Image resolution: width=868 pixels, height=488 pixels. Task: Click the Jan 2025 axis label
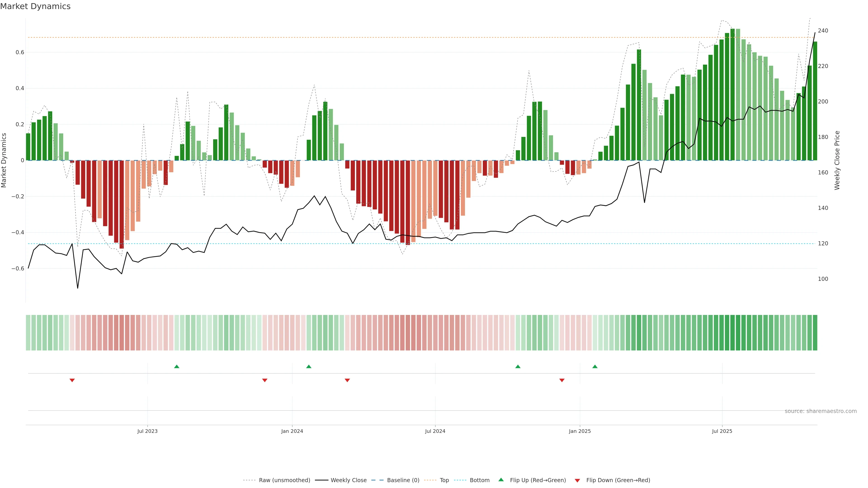coord(580,431)
